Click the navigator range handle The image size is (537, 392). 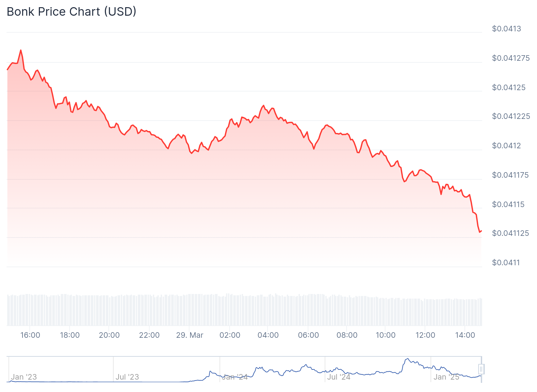pyautogui.click(x=481, y=369)
